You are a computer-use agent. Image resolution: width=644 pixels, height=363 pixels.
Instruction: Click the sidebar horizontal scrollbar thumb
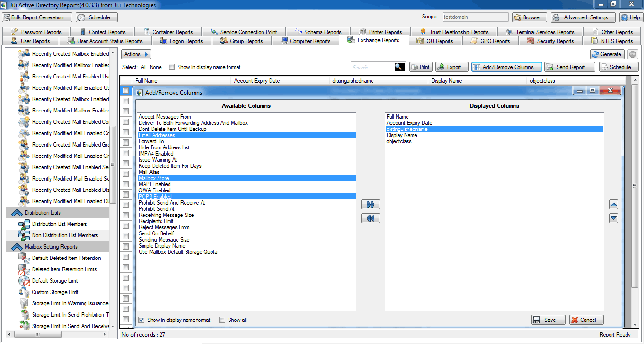click(38, 334)
